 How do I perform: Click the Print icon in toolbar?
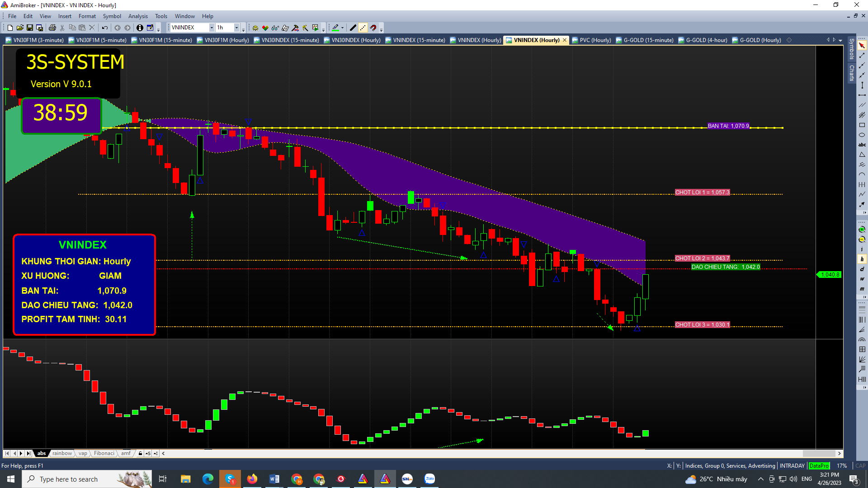pyautogui.click(x=52, y=28)
